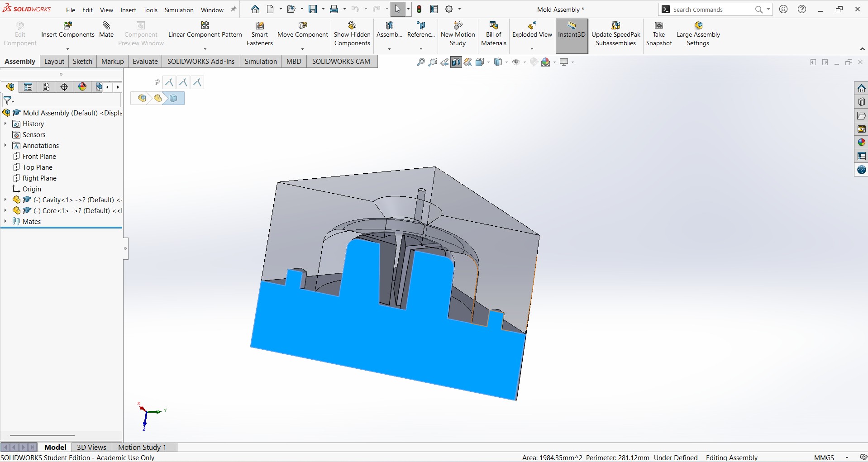Toggle the Instant3D button
This screenshot has width=868, height=462.
point(572,36)
